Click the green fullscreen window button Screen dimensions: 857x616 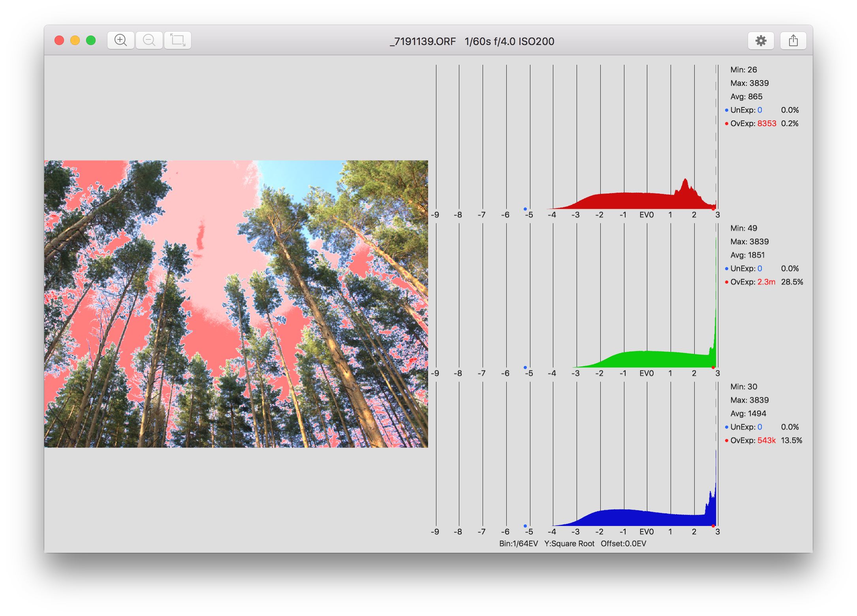(x=91, y=40)
